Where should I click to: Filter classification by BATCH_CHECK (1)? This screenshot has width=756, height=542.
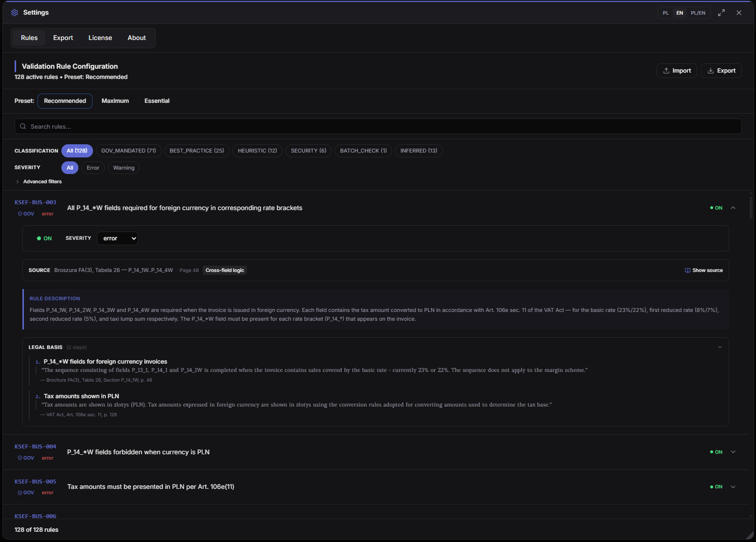click(363, 151)
